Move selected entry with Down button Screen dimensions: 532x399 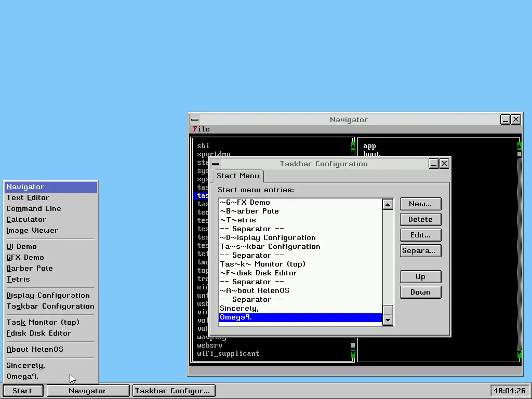[x=420, y=292]
